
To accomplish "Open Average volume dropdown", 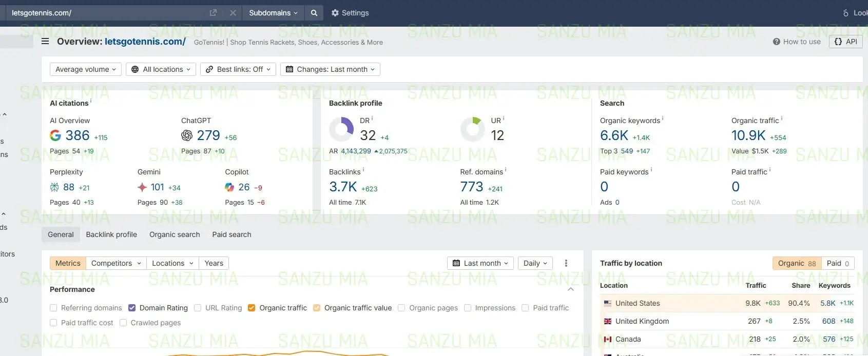I will [x=86, y=69].
